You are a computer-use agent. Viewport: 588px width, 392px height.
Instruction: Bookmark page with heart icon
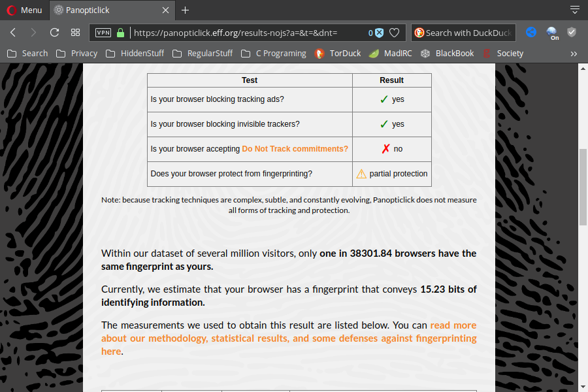pos(394,33)
